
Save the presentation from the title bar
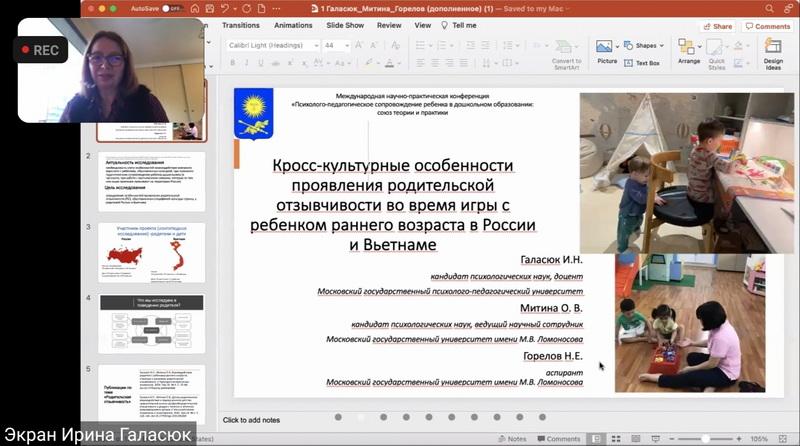coord(210,9)
